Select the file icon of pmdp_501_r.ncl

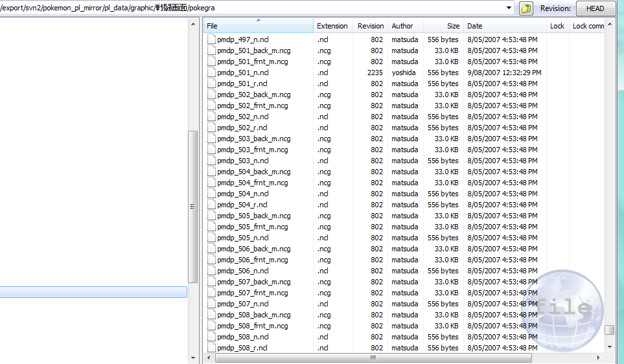point(211,84)
